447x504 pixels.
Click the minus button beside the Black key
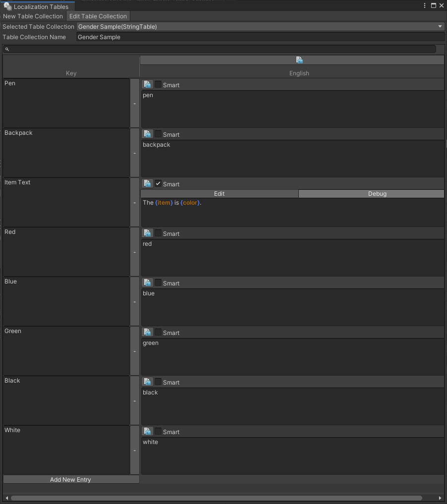(x=135, y=400)
